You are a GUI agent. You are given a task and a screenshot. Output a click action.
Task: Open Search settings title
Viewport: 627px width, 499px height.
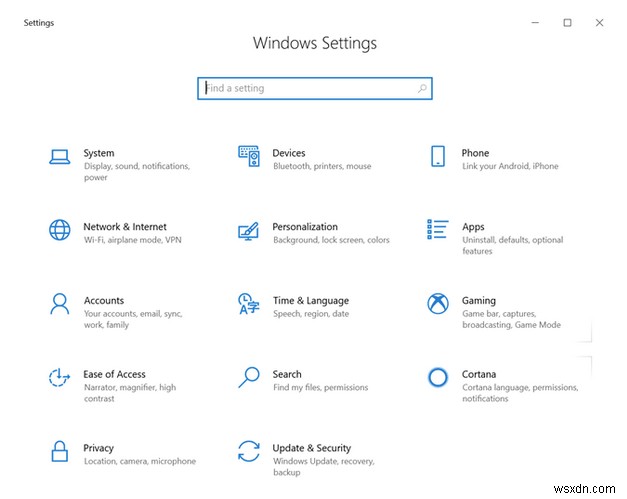click(287, 374)
